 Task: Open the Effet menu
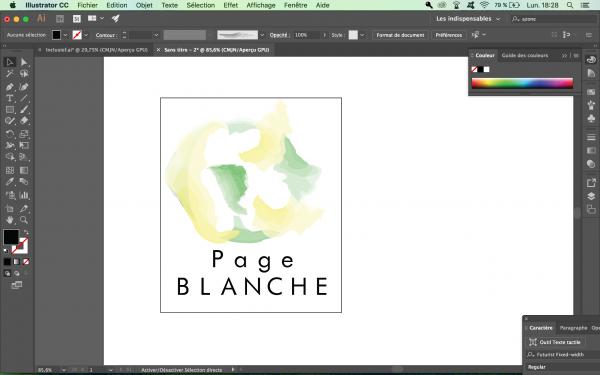click(x=230, y=5)
